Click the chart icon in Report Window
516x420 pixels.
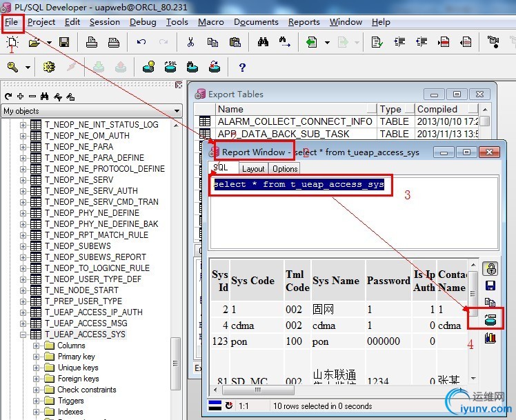(x=490, y=337)
